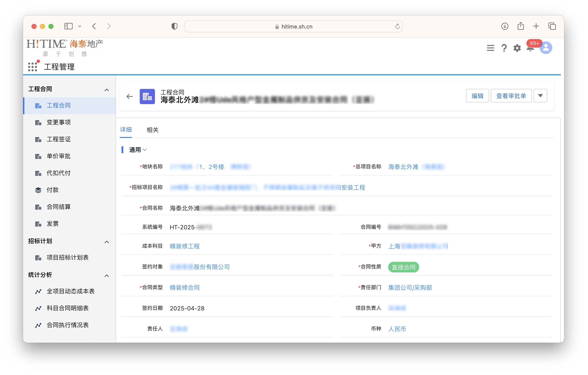
Task: Open the app launcher grid icon
Action: [x=33, y=67]
